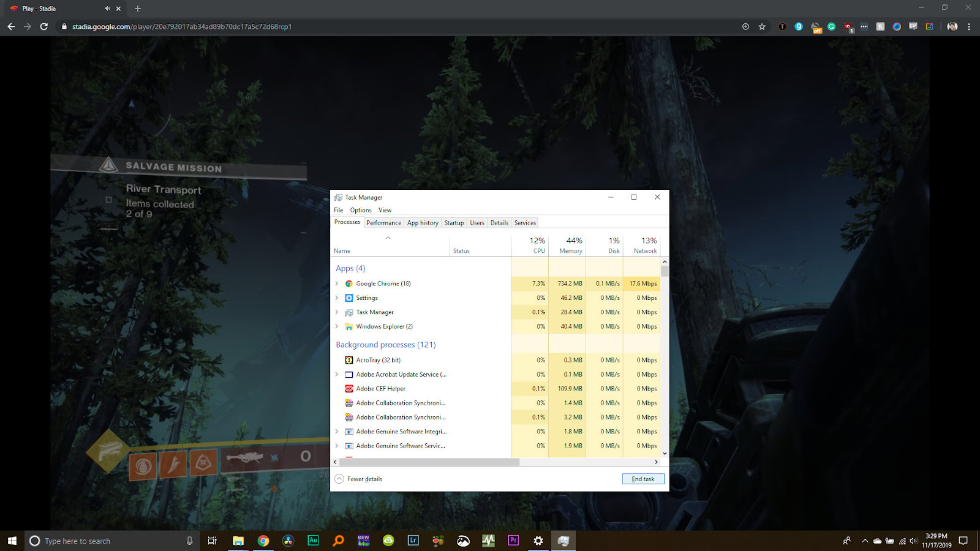Bookmark this page with the star icon
980x551 pixels.
(762, 26)
